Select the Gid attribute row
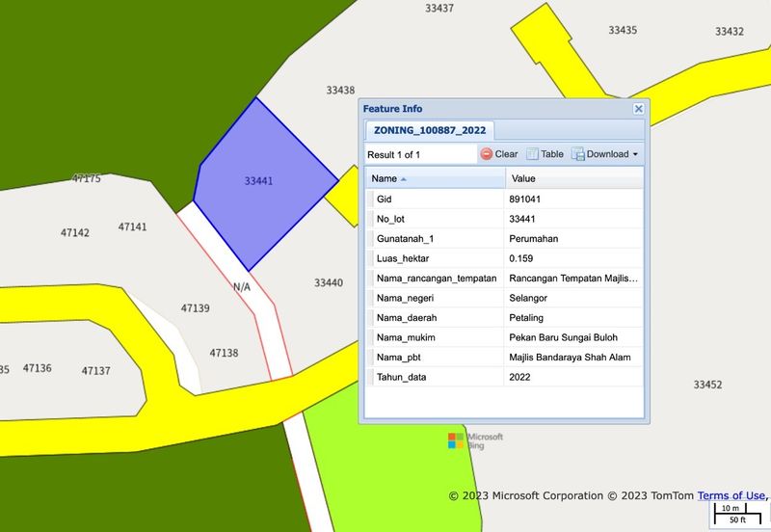771x532 pixels. tap(434, 199)
